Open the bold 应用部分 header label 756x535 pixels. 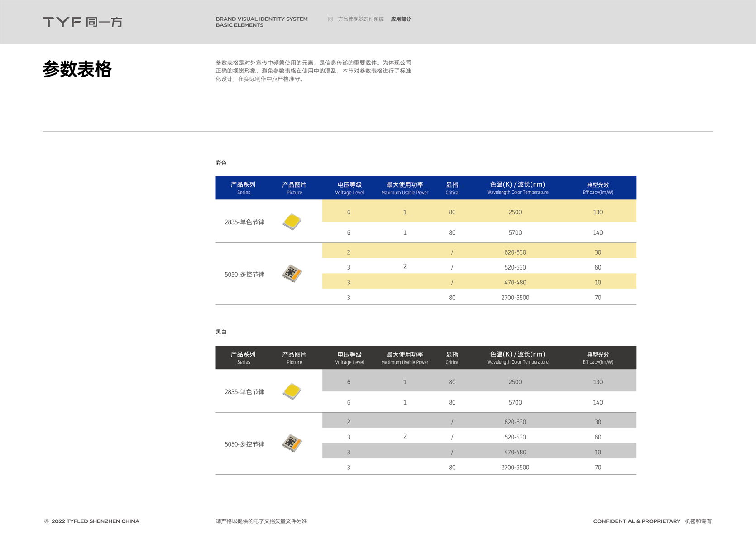tap(401, 19)
